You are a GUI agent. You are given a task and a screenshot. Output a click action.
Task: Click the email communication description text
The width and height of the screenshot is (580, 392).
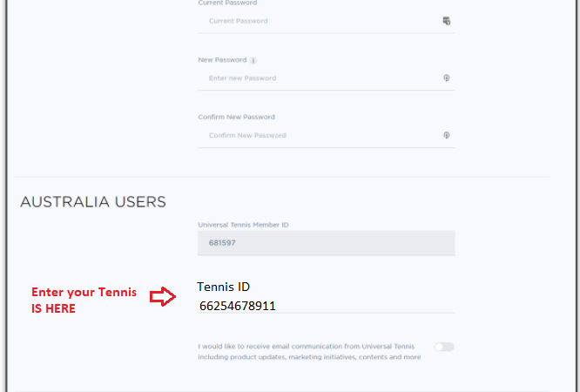tap(309, 351)
